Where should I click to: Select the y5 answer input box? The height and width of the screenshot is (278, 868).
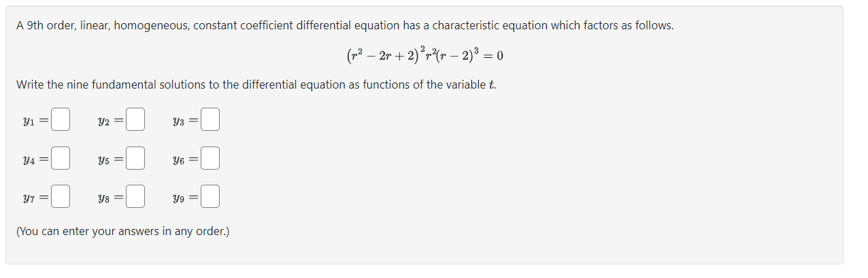[x=135, y=159]
